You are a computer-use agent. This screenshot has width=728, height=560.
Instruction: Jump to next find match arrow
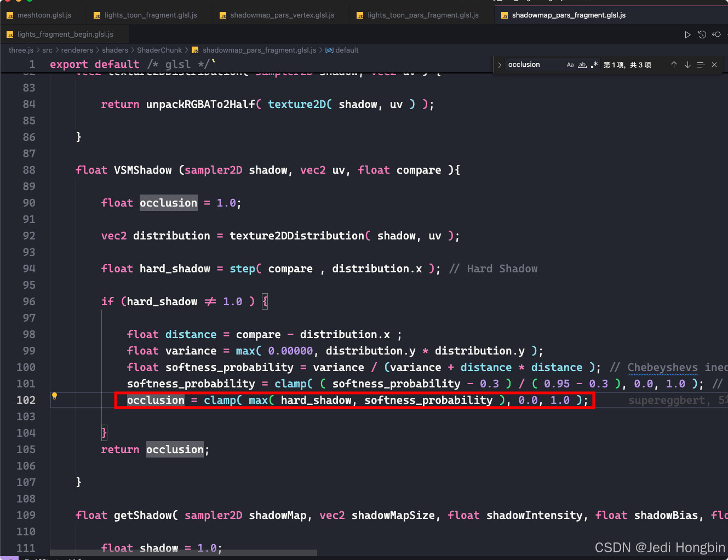point(687,65)
